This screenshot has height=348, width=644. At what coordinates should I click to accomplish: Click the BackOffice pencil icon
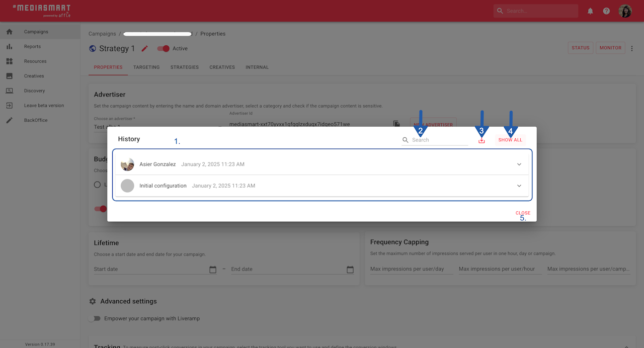pos(10,120)
